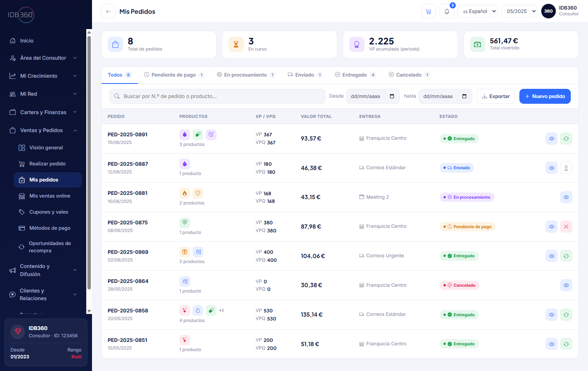Reorder PED-2025-0858 using refresh icon
The width and height of the screenshot is (588, 371).
[x=566, y=315]
